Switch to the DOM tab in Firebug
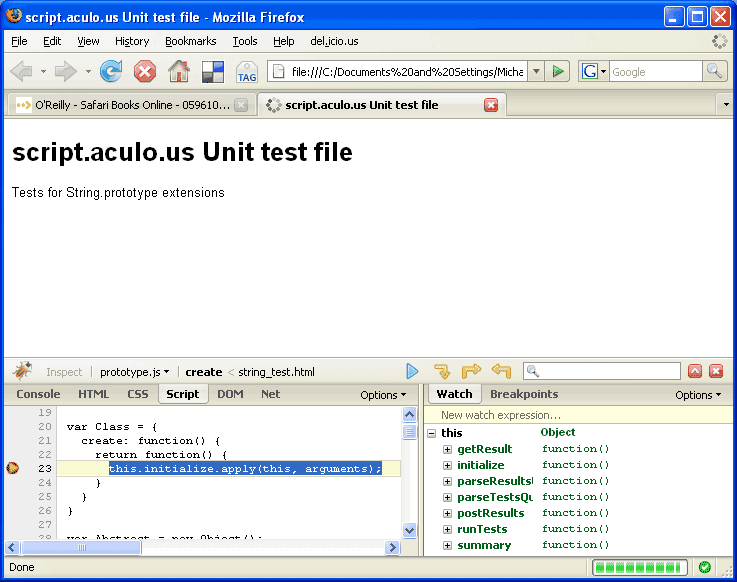This screenshot has height=582, width=737. point(230,394)
